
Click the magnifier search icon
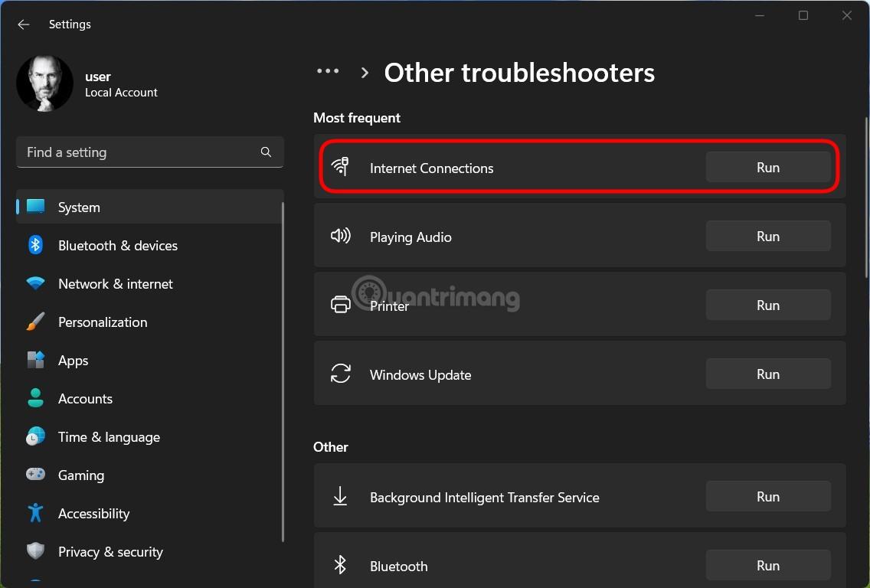coord(266,152)
